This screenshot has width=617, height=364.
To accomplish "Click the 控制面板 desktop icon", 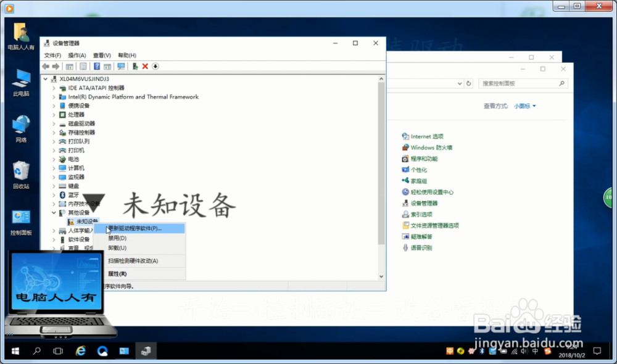I will pos(21,222).
